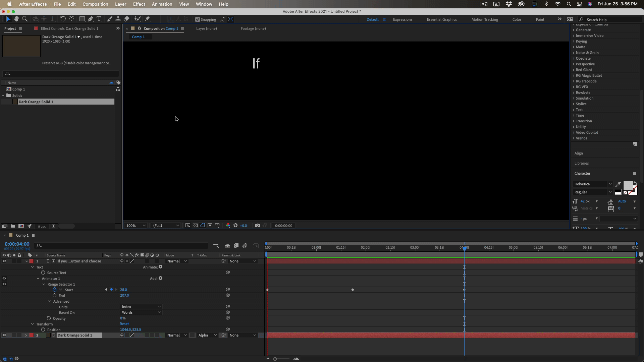Image resolution: width=644 pixels, height=362 pixels.
Task: Toggle the Snapping checkbox
Action: tap(198, 19)
